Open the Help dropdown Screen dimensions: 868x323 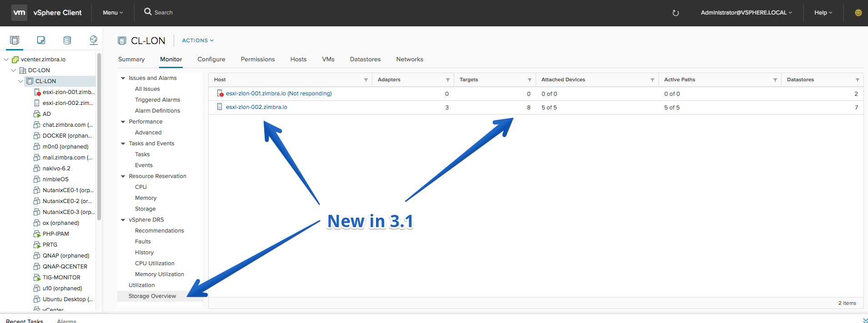823,13
